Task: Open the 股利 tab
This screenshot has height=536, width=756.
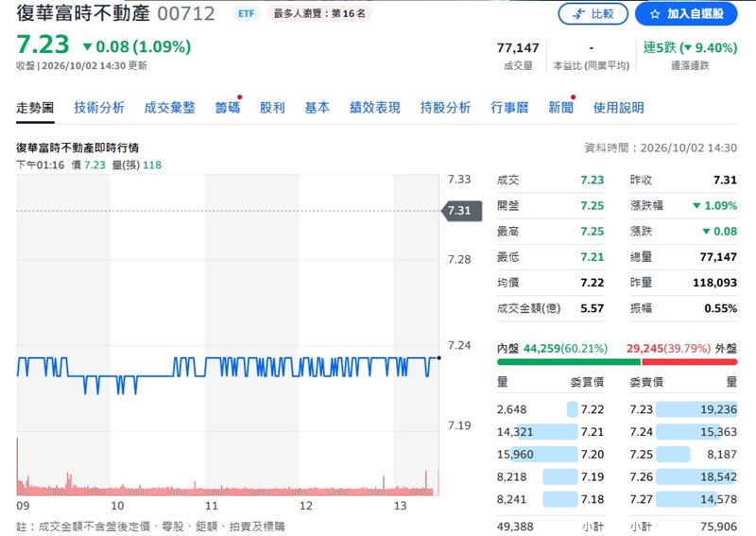Action: [x=272, y=108]
